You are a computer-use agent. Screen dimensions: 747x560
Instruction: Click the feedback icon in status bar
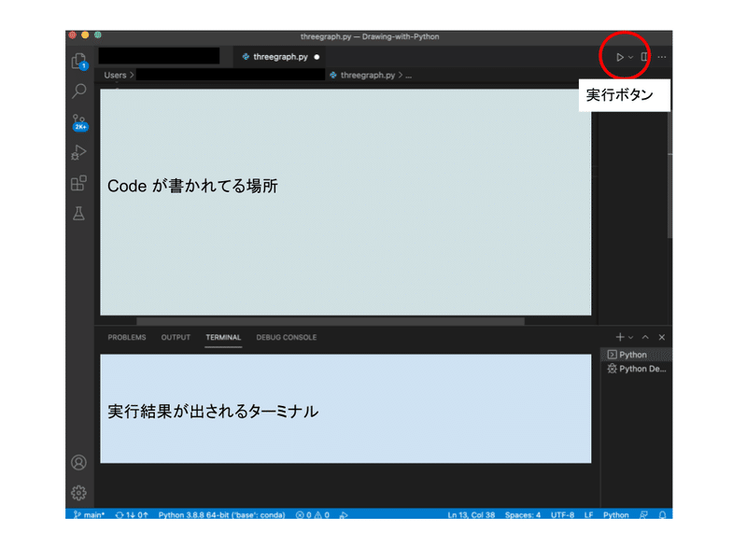pyautogui.click(x=643, y=515)
